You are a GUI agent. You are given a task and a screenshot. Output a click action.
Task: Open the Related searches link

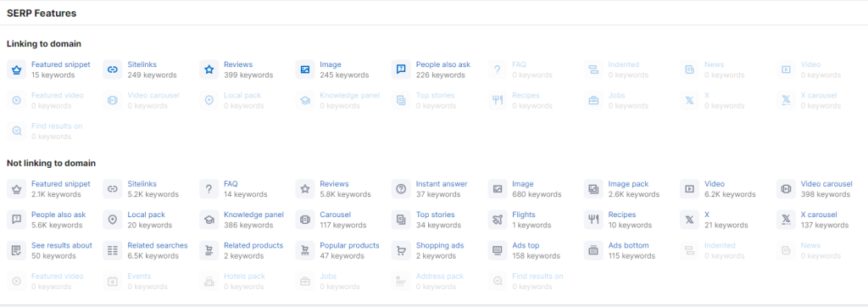157,245
